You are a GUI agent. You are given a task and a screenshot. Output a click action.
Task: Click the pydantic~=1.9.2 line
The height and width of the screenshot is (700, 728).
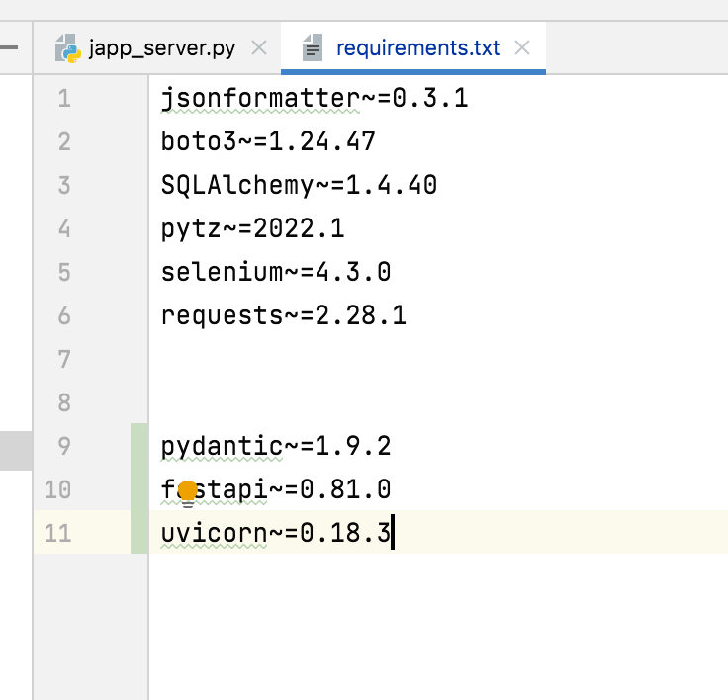coord(276,446)
